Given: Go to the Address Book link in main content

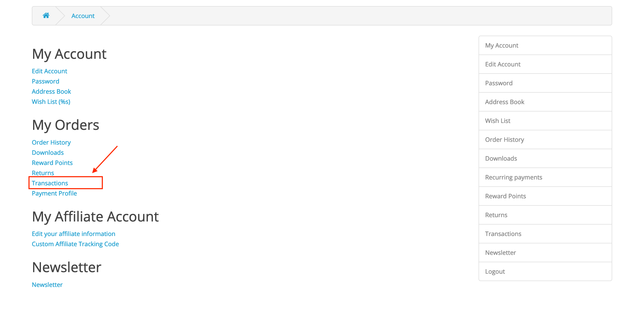Looking at the screenshot, I should tap(51, 91).
